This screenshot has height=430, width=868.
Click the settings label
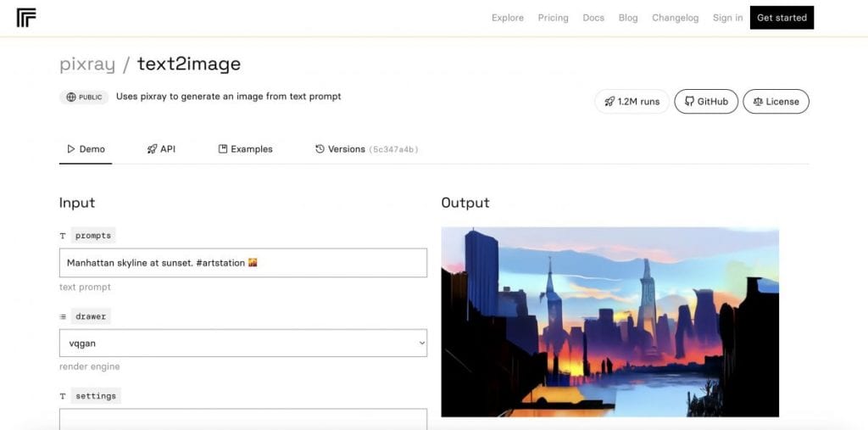(96, 396)
